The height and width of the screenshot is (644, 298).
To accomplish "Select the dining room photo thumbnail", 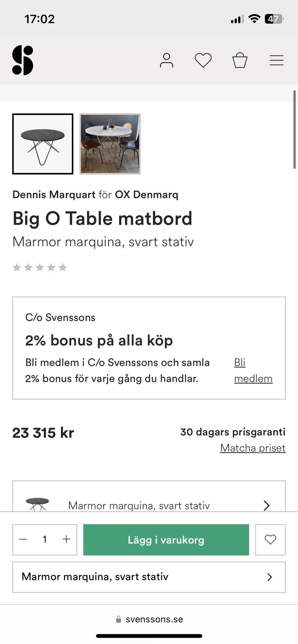I will [x=110, y=144].
